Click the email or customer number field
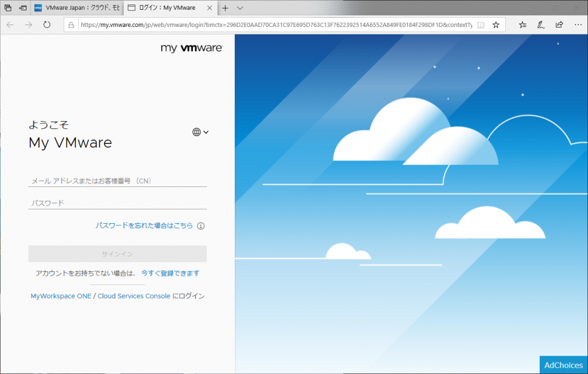Screen dimensions: 588x374 click(117, 181)
